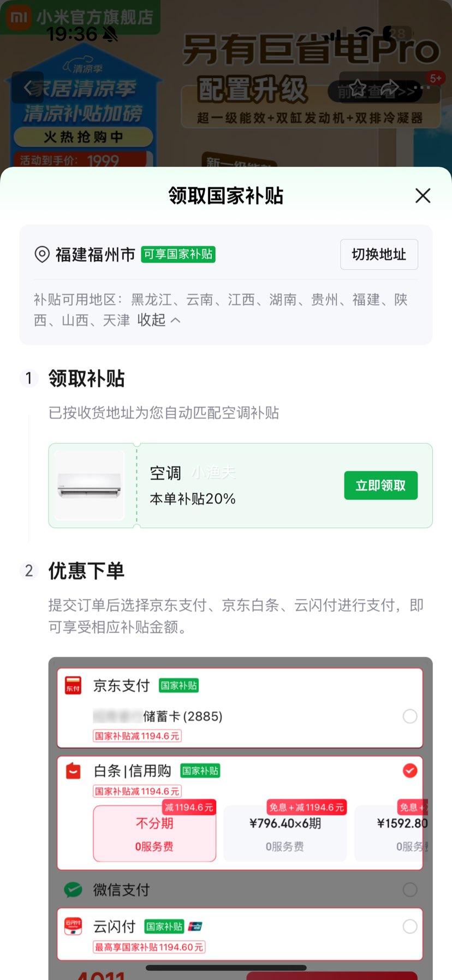Toggle the checked 白条 radio button
The width and height of the screenshot is (452, 980).
tap(410, 770)
